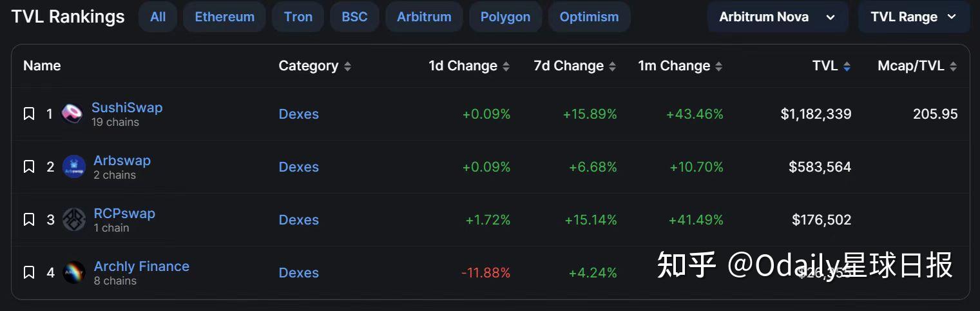
Task: Expand the TVL Range dropdown
Action: click(x=913, y=17)
